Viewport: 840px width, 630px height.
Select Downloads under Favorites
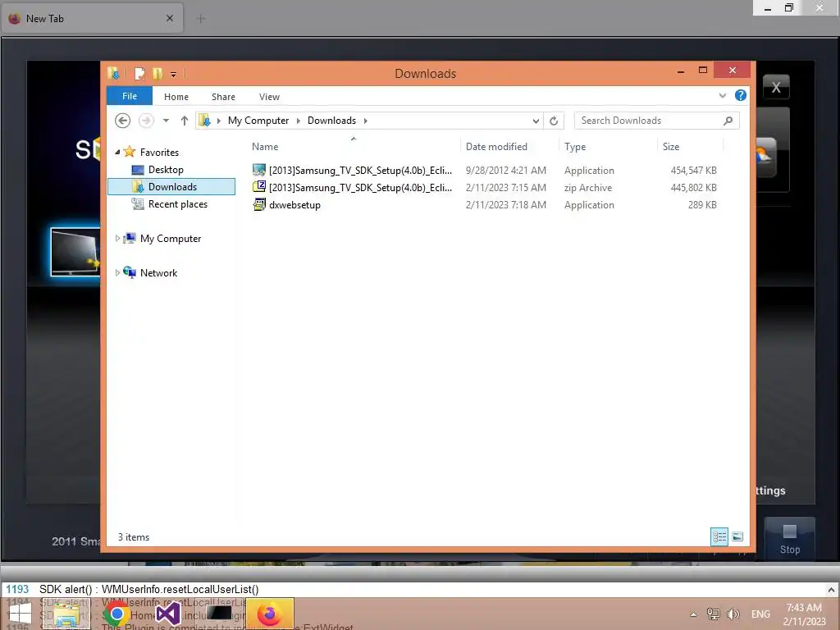171,186
